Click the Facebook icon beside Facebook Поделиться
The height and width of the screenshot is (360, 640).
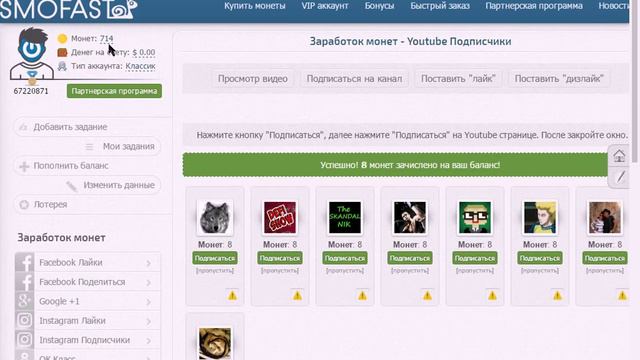pyautogui.click(x=24, y=282)
